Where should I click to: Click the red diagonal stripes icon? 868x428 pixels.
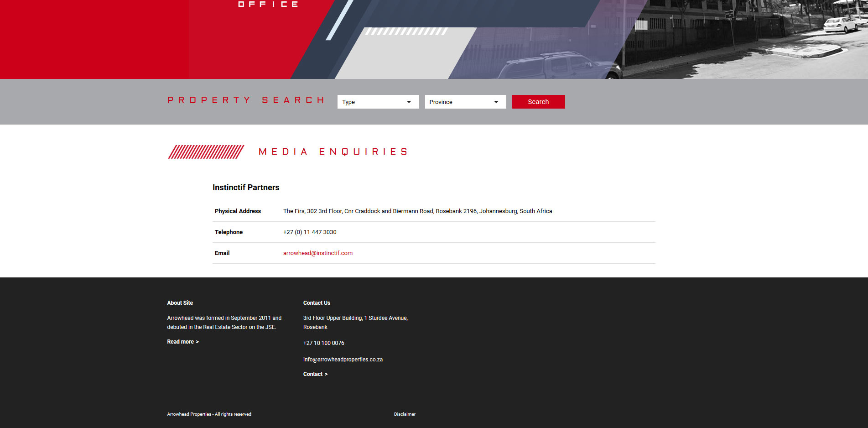pyautogui.click(x=206, y=152)
